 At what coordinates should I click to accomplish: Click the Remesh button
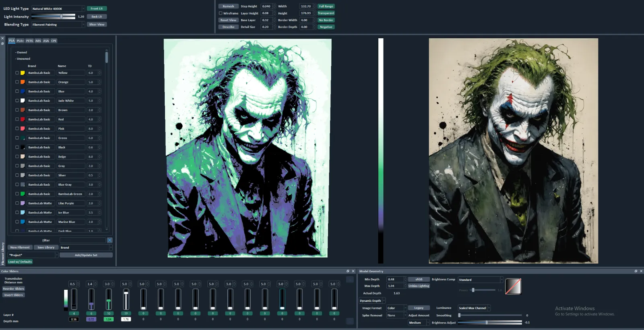228,6
